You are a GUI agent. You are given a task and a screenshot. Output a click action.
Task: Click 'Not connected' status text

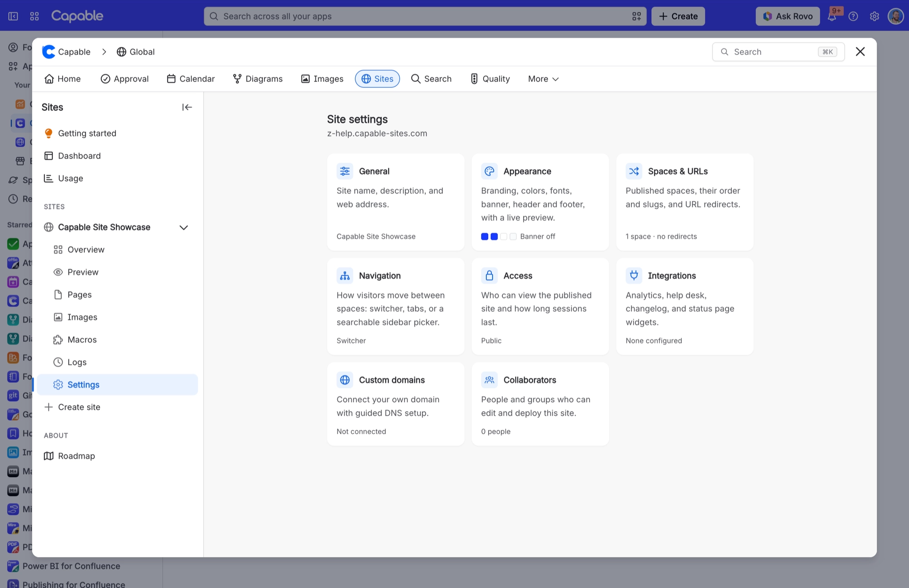tap(361, 432)
